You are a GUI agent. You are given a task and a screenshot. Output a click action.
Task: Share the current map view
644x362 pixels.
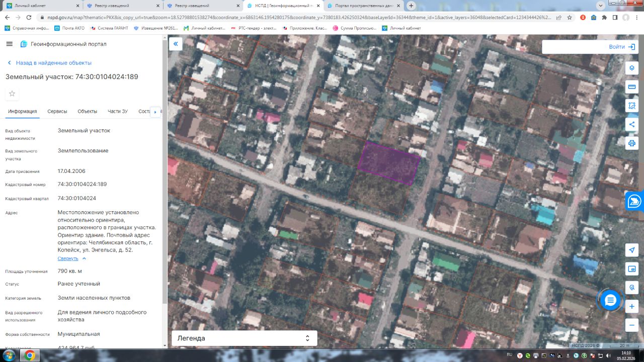tap(632, 124)
